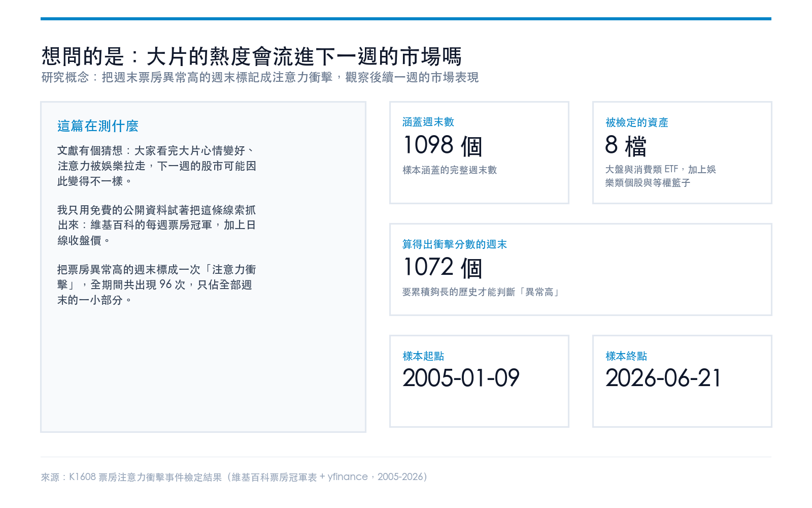Click the title 想問的是:大片的熱度會流進下一週的市場嗎

pyautogui.click(x=251, y=56)
